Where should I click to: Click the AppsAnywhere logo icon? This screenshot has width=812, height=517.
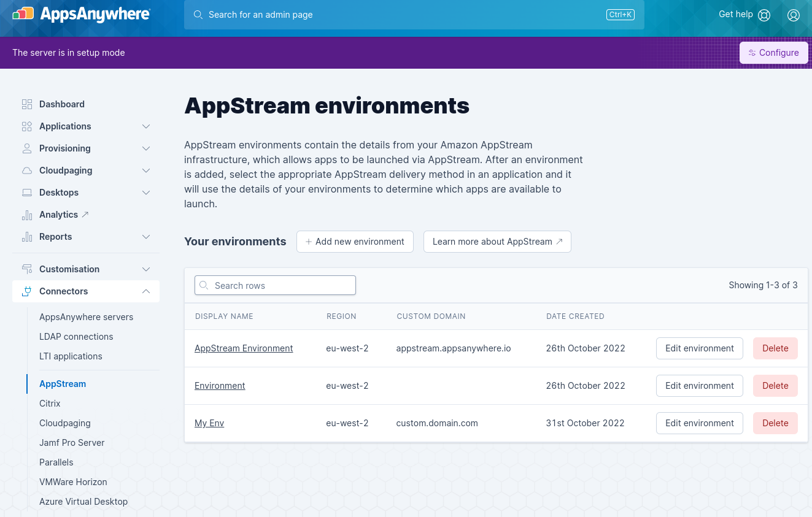click(23, 14)
